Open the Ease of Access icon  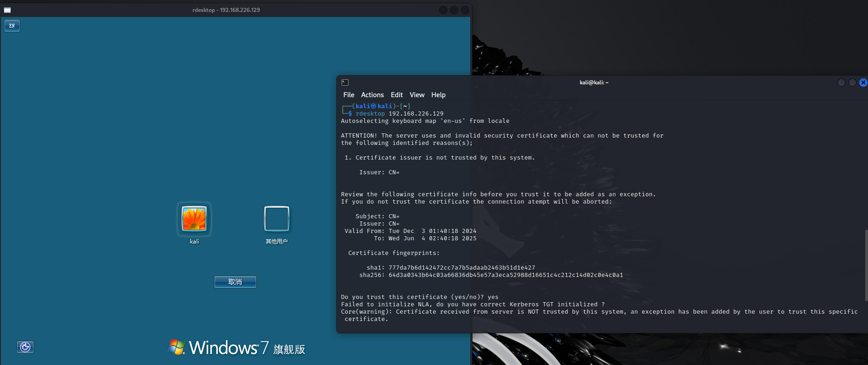click(25, 347)
